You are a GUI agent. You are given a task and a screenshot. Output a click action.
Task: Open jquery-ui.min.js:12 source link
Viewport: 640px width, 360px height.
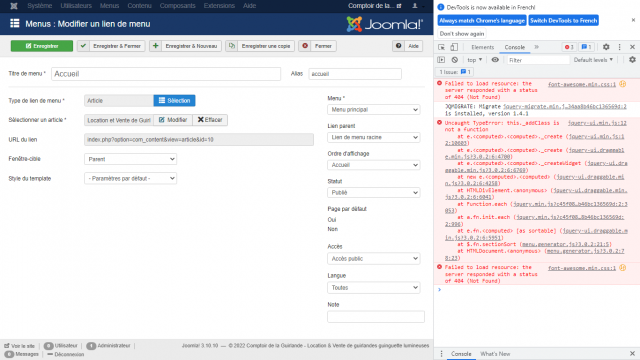tap(597, 123)
